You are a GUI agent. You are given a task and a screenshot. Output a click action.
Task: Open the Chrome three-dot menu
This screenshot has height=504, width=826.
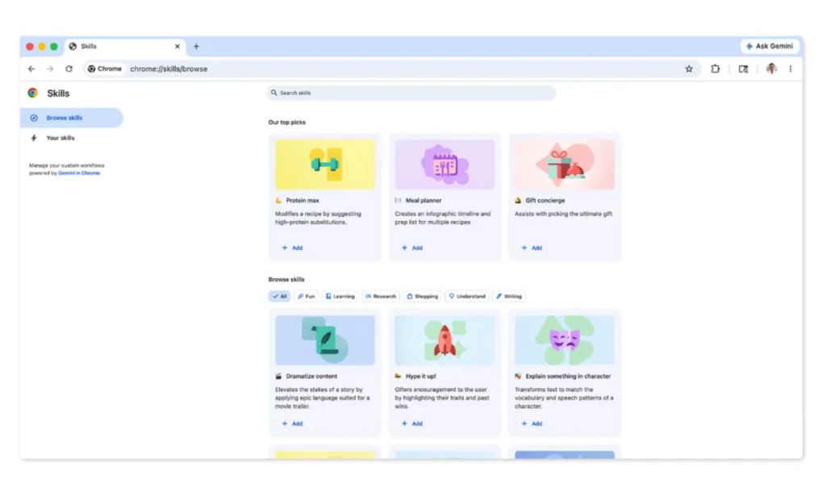791,69
